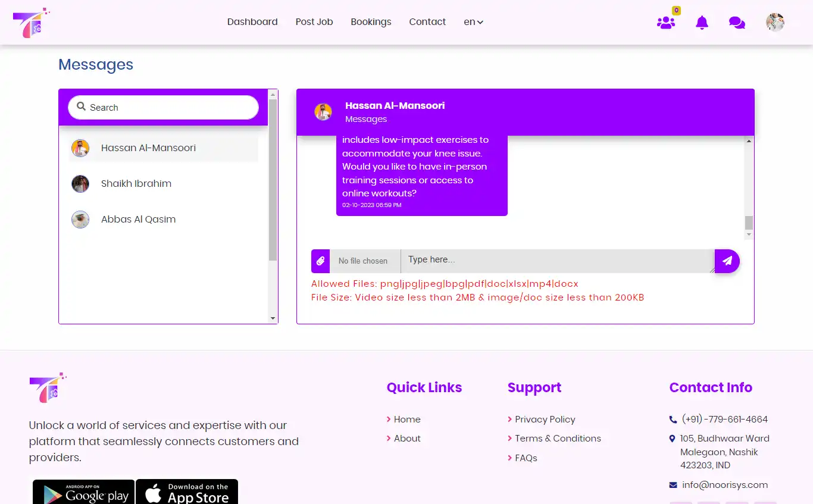Select Post Job in the navigation
Screen dimensions: 813x504
pos(314,22)
